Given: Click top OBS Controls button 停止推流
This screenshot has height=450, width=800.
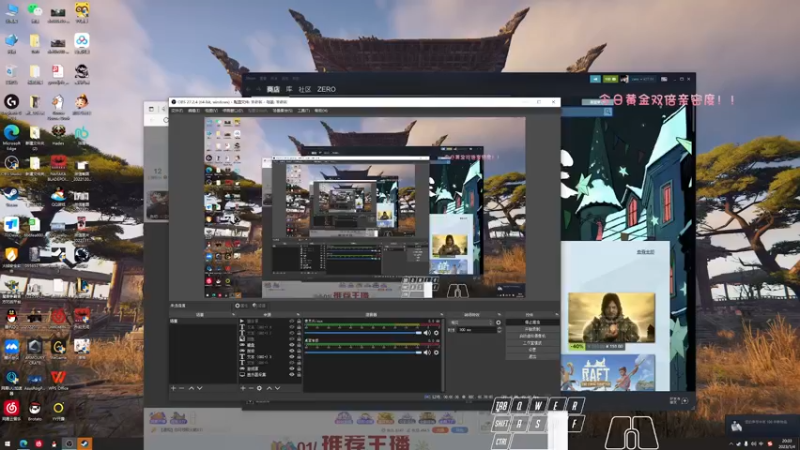Looking at the screenshot, I should pos(532,322).
